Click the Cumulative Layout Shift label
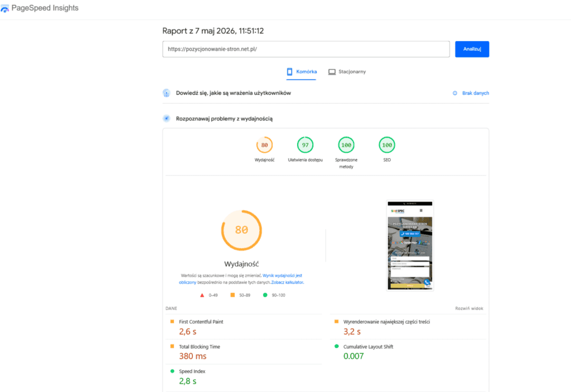This screenshot has width=571, height=392. (368, 347)
